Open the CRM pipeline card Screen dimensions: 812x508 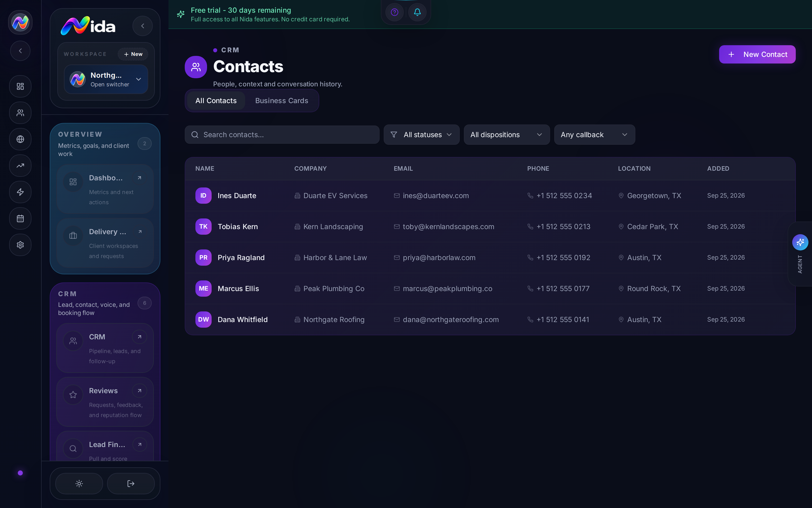105,348
